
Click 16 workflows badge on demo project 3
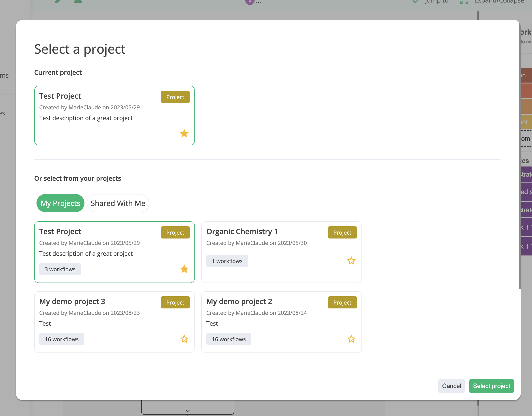[x=62, y=339]
